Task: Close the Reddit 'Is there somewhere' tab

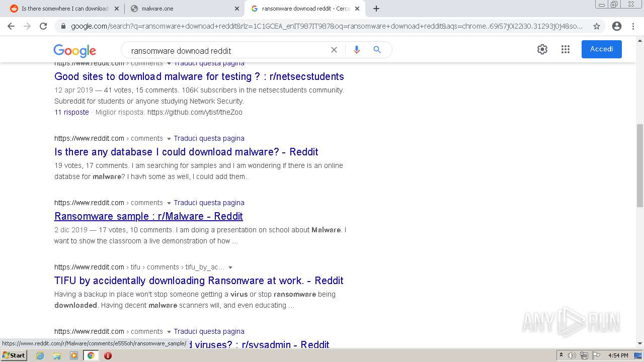Action: point(117,9)
